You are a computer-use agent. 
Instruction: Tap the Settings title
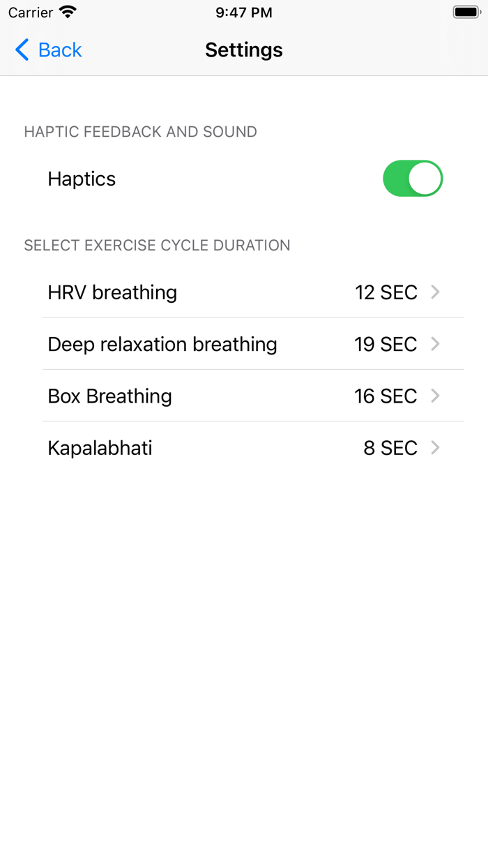244,50
